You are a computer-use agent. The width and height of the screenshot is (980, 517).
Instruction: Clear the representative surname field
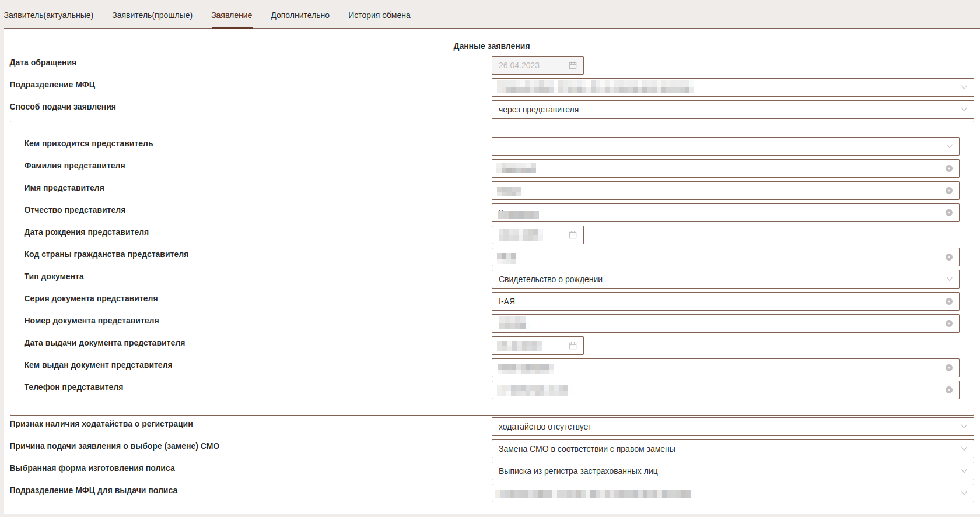949,168
